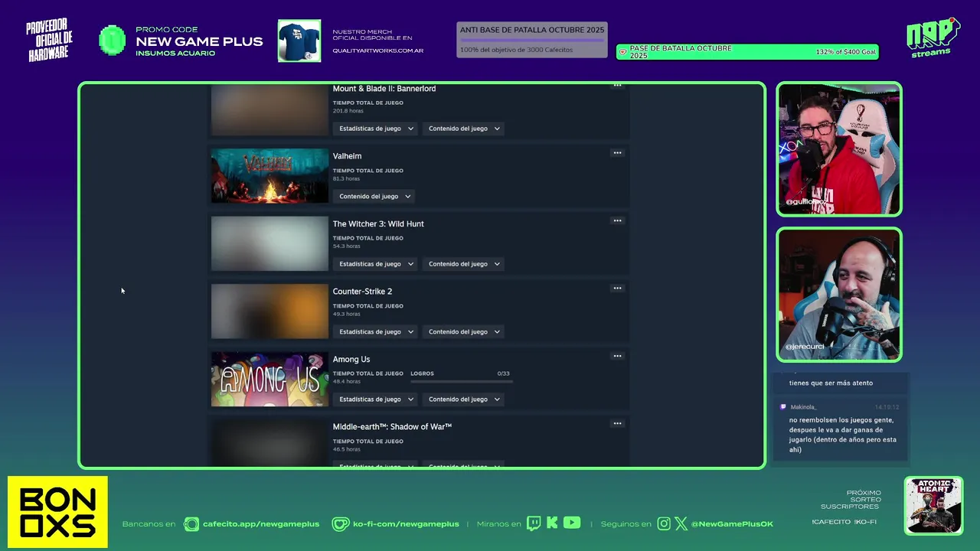Screen dimensions: 980x551
Task: Open The Witcher 3: Wild Hunt title
Action: 378,224
